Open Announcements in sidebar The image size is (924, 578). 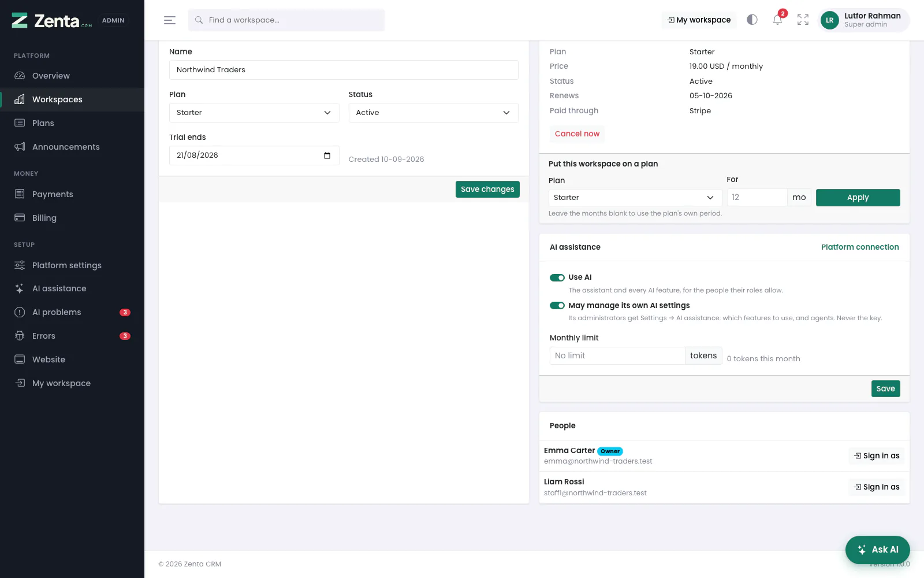[x=72, y=147]
